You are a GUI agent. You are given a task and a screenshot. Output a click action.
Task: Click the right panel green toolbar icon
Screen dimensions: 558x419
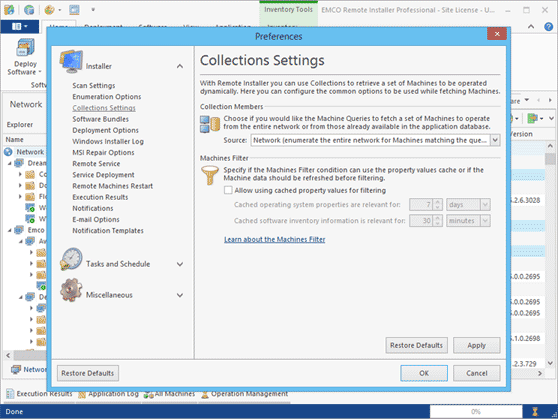point(533,118)
